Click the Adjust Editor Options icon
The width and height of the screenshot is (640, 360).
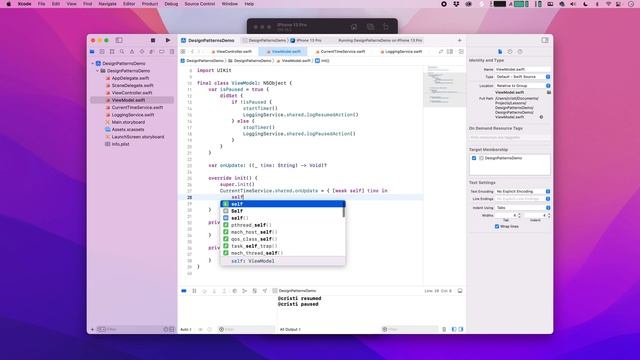coord(450,52)
